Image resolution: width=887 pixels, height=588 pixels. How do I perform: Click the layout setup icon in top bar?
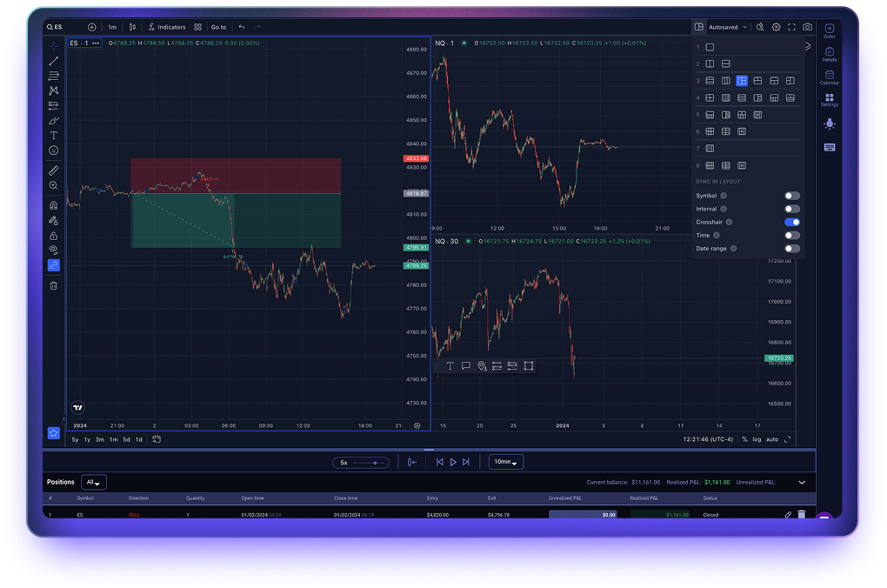tap(699, 27)
